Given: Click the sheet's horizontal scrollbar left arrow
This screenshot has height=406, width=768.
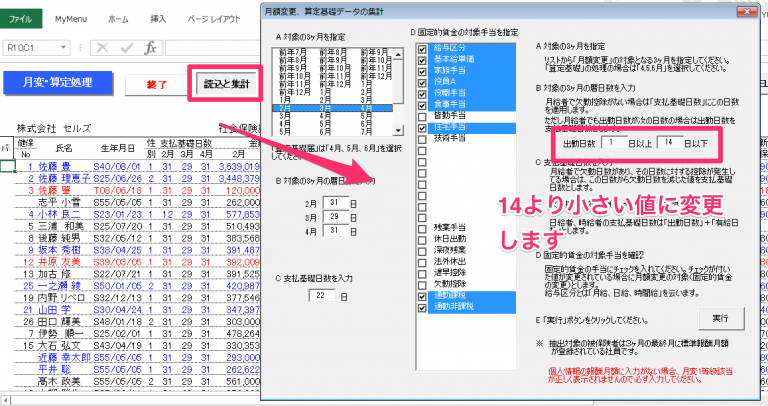Looking at the screenshot, I should (5, 400).
